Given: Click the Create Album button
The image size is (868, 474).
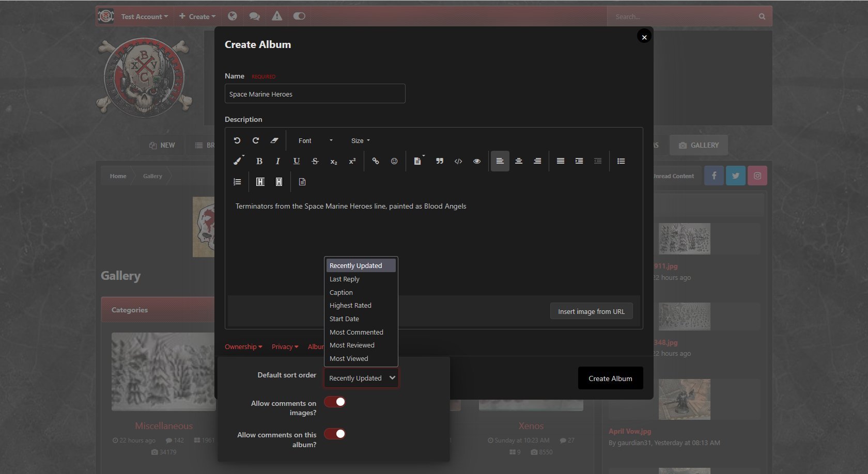Looking at the screenshot, I should 610,378.
